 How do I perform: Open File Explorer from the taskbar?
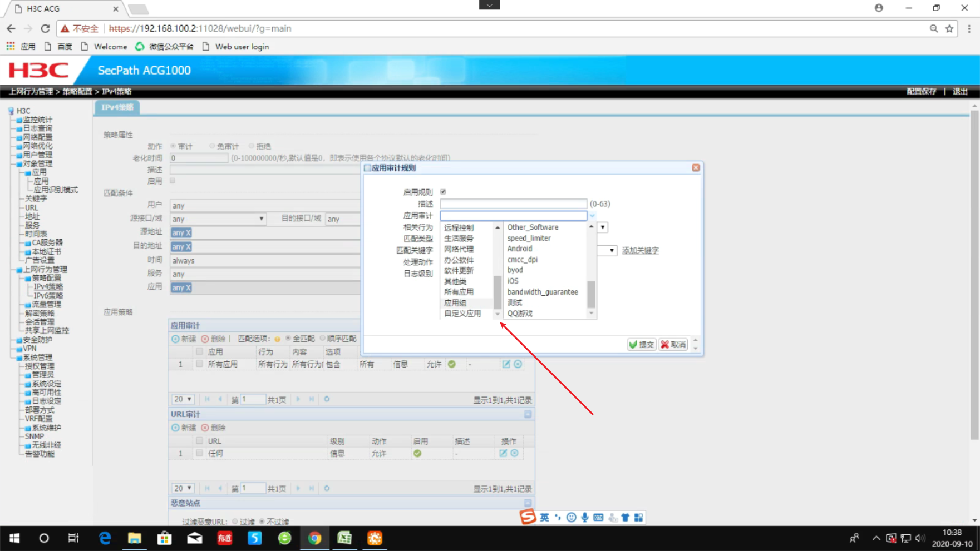click(134, 538)
